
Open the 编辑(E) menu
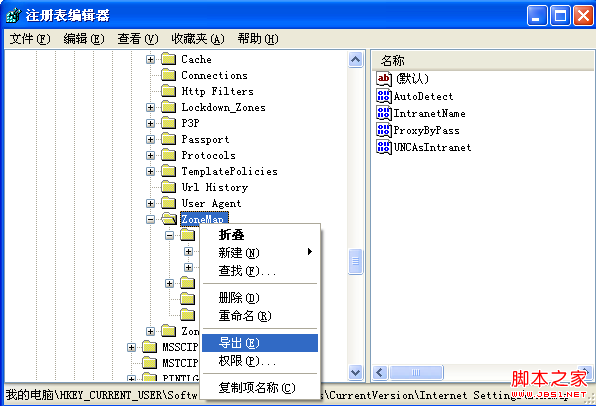coord(84,39)
